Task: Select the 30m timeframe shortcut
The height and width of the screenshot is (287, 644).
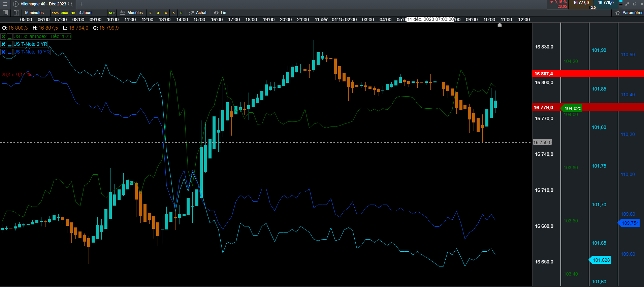Action: (65, 13)
